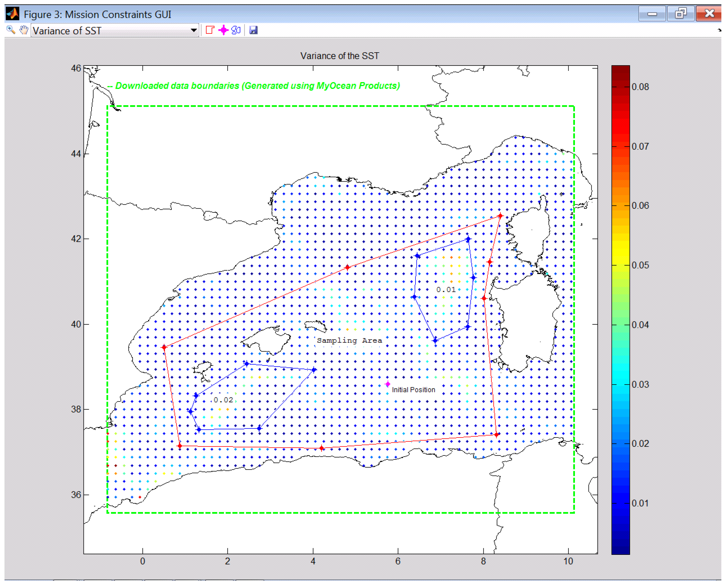Click the colorbar near the 0.03 cyan level

(620, 384)
